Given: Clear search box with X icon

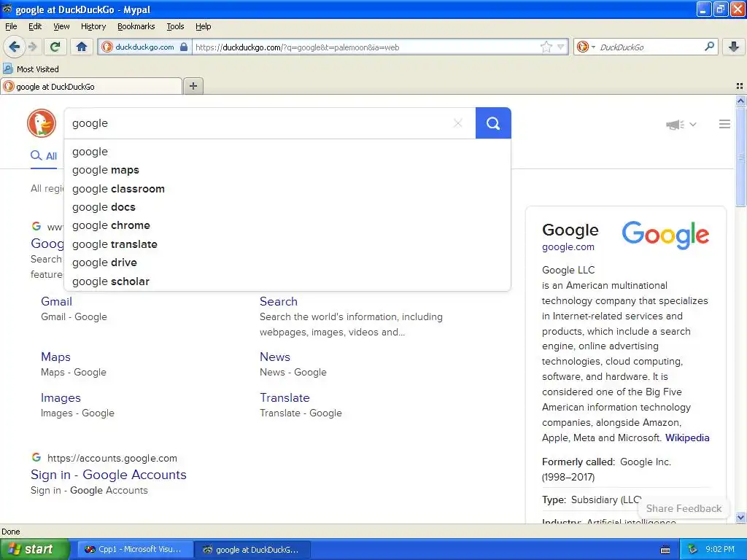Looking at the screenshot, I should pyautogui.click(x=458, y=123).
